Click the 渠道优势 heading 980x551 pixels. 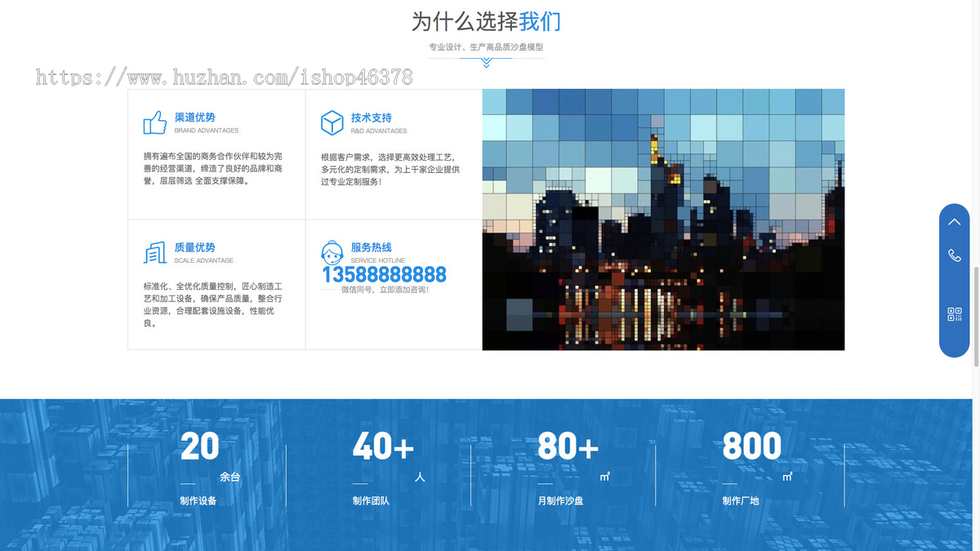195,118
